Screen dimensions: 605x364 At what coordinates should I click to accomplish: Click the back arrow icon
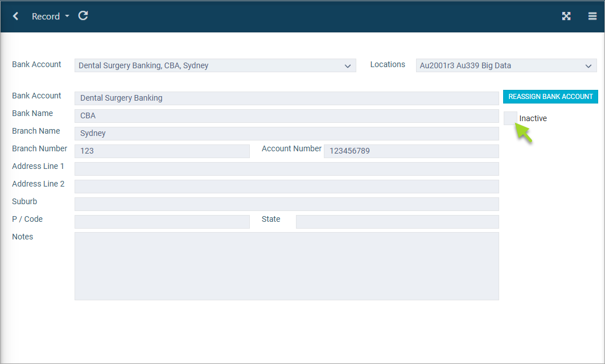(16, 16)
